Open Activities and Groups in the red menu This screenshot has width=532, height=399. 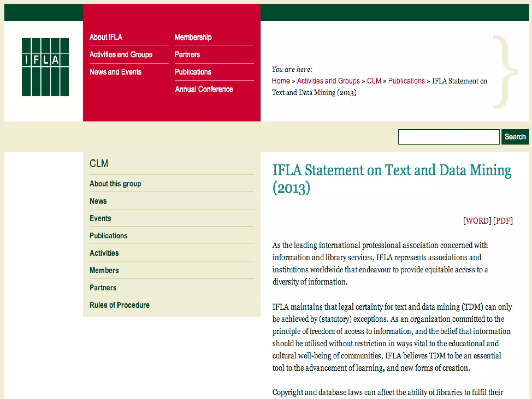tap(121, 55)
